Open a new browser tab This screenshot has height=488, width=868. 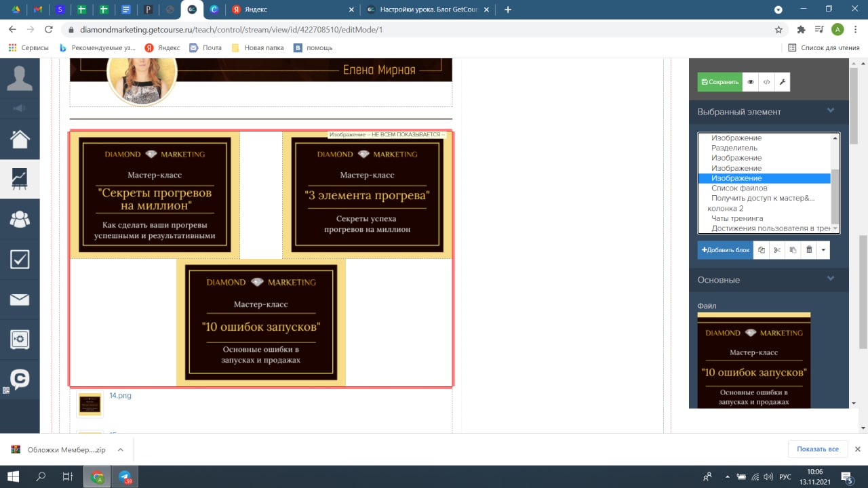click(x=508, y=9)
